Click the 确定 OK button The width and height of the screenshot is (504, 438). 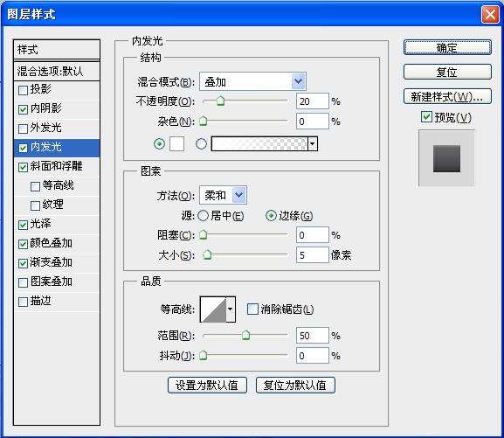tap(447, 47)
